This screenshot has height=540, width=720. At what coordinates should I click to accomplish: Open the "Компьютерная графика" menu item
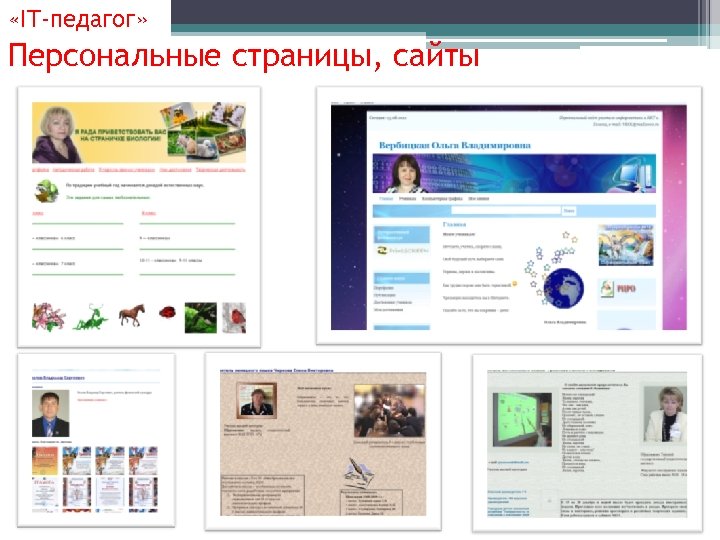pos(442,198)
